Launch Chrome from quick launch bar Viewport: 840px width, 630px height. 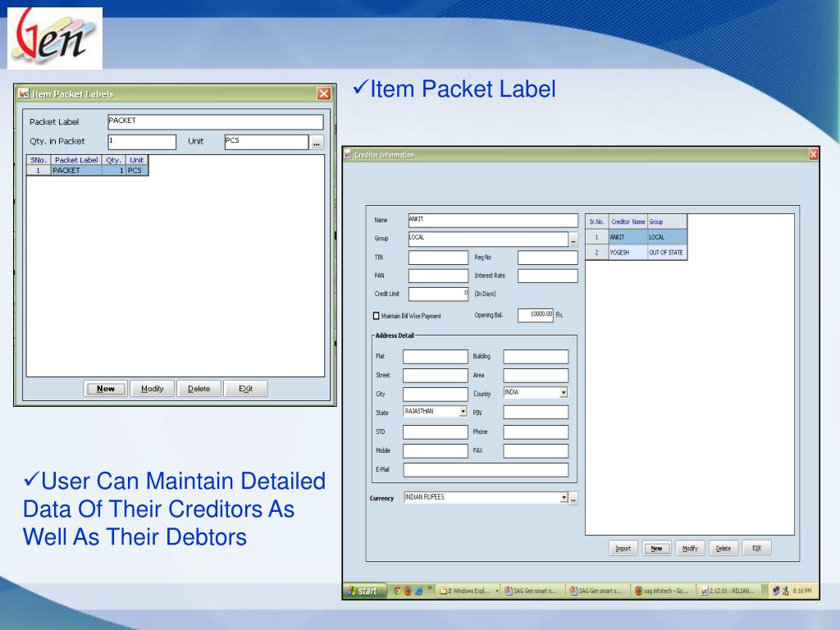tap(397, 591)
